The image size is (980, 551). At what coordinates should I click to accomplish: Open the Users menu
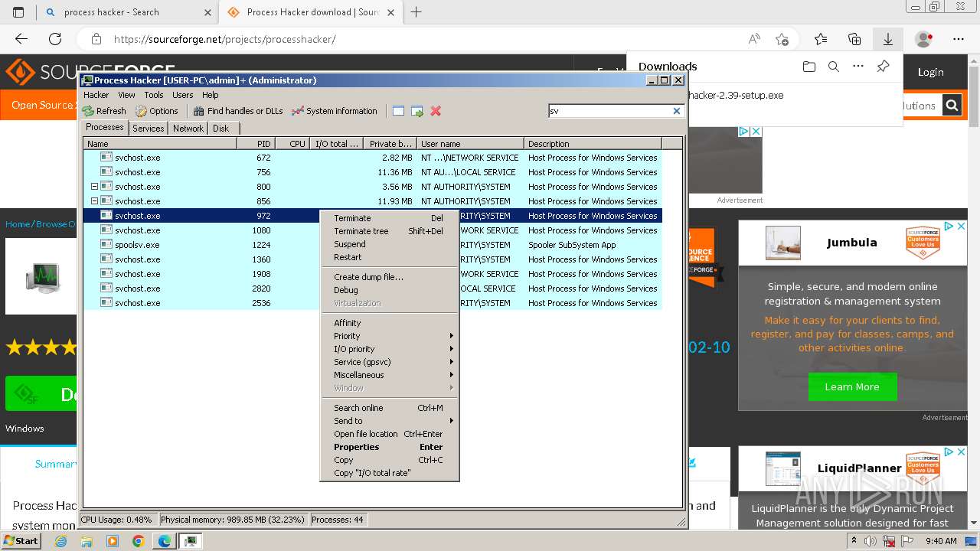[183, 95]
